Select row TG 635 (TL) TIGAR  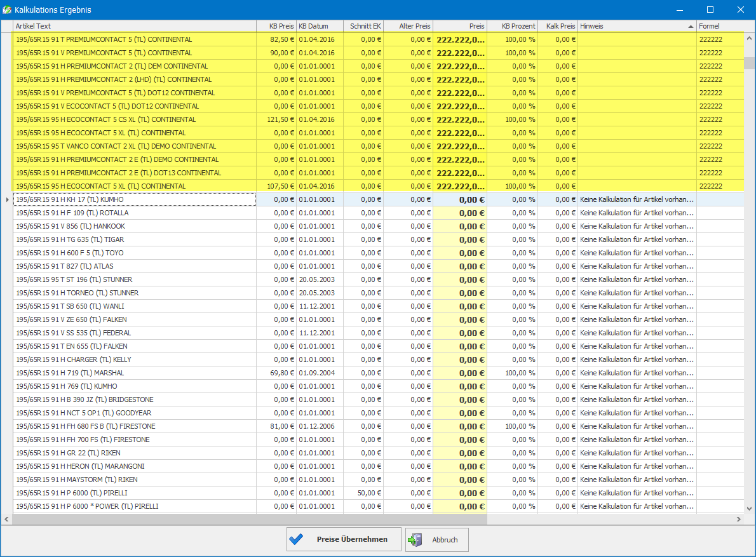click(x=379, y=239)
